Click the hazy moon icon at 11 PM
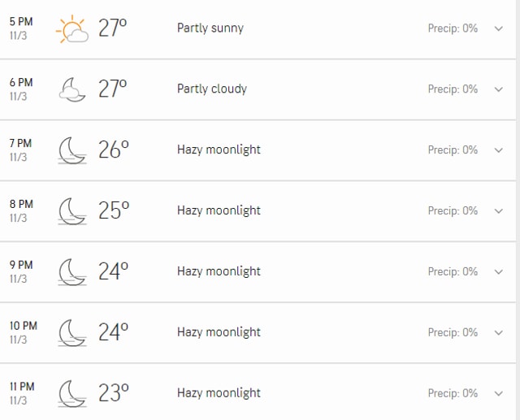 tap(72, 393)
